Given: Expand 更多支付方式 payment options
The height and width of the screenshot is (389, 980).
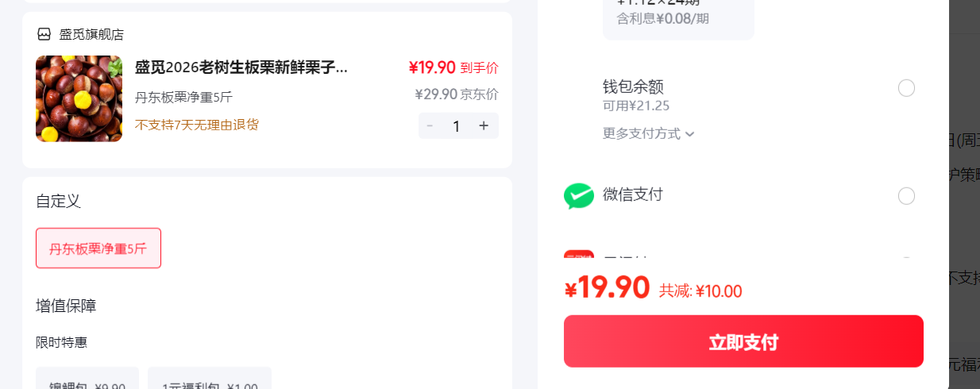Looking at the screenshot, I should pos(649,133).
